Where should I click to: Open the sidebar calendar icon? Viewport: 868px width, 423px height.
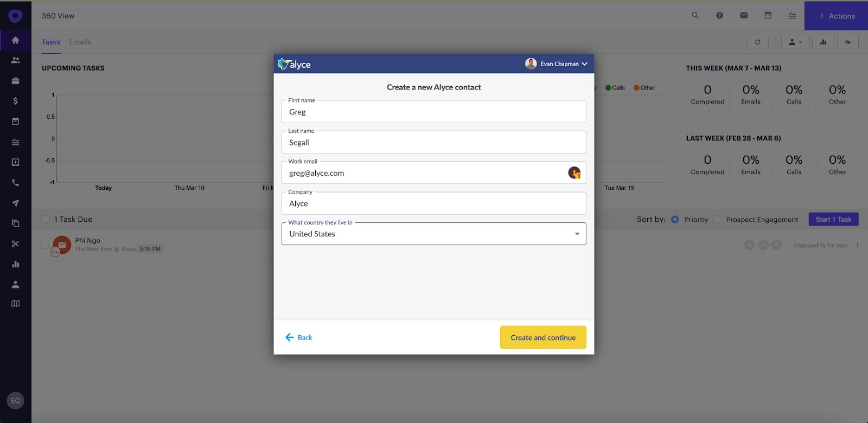15,121
